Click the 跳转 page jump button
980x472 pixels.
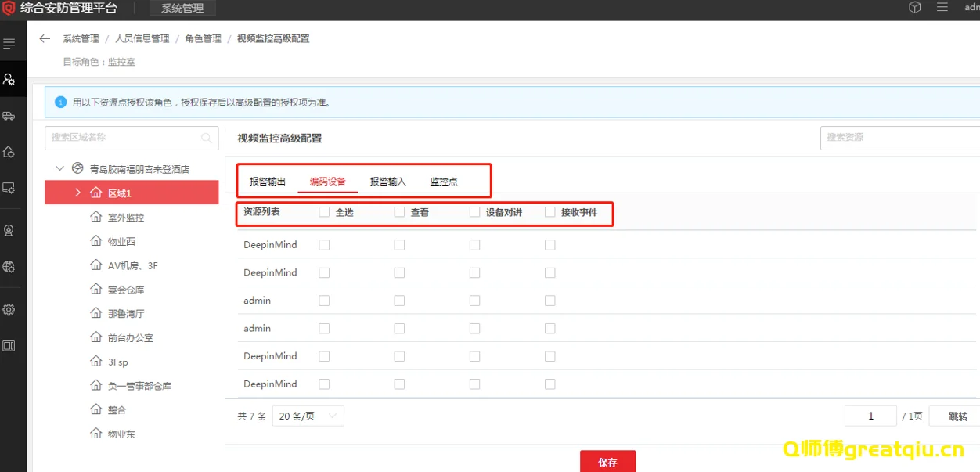pos(957,416)
